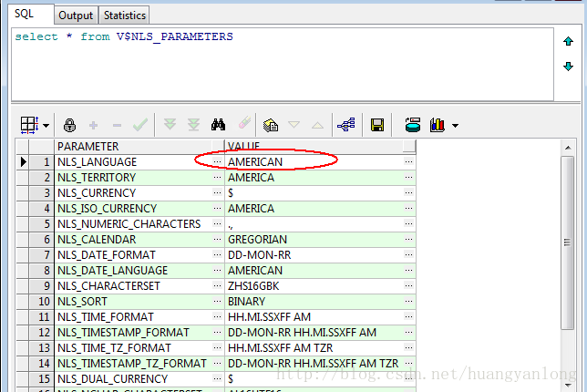
Task: Click the results scrollbar down arrow
Action: [x=568, y=385]
